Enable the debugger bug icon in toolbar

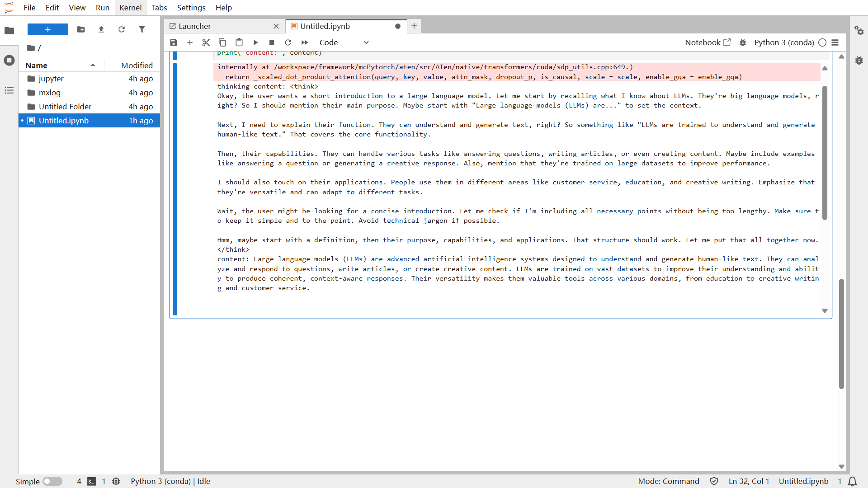click(742, 42)
